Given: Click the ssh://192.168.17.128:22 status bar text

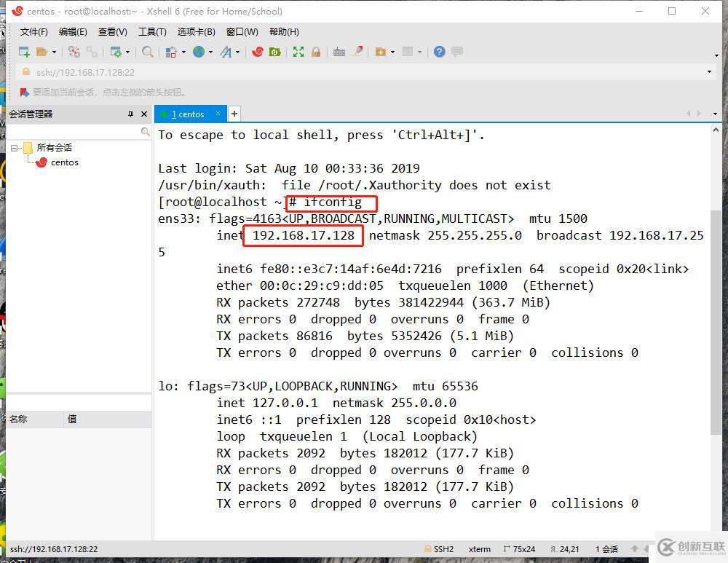Looking at the screenshot, I should click(54, 549).
